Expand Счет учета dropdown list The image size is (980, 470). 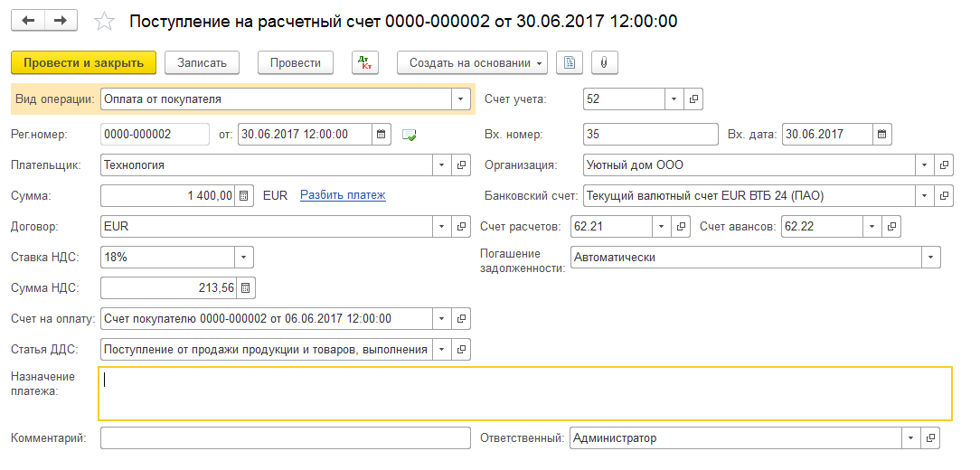point(674,99)
